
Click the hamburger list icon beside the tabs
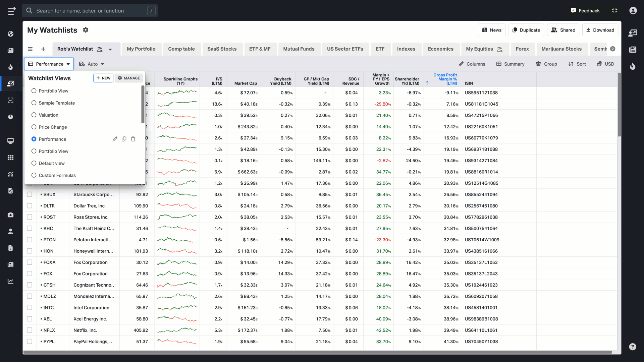[30, 49]
